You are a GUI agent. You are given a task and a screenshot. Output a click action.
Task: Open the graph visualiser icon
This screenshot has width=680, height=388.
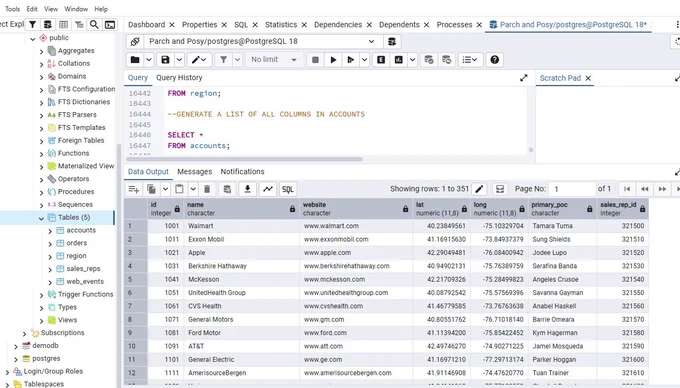(x=268, y=189)
